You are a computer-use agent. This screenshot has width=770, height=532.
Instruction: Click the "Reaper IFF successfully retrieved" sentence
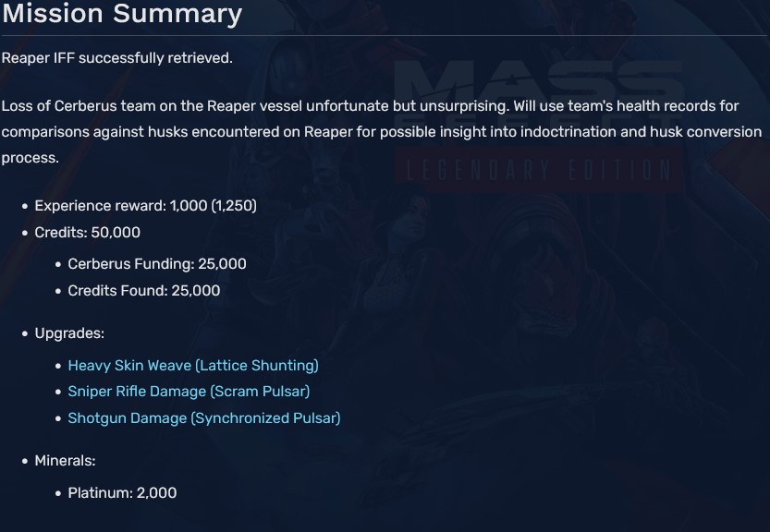116,58
